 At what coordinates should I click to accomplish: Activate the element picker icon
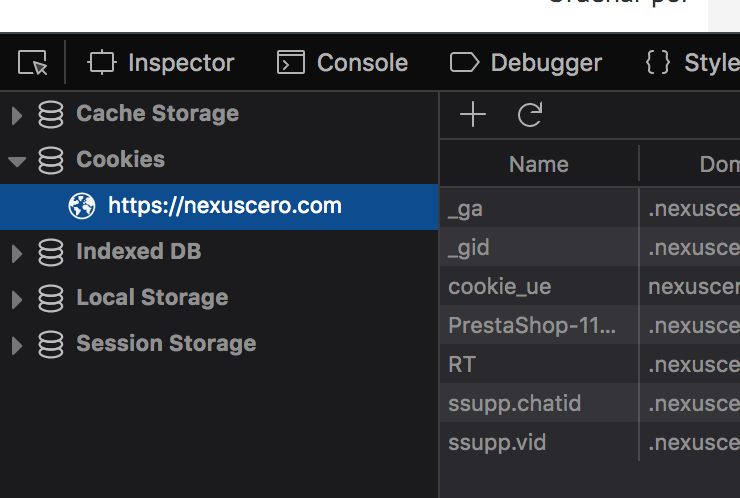pyautogui.click(x=33, y=63)
